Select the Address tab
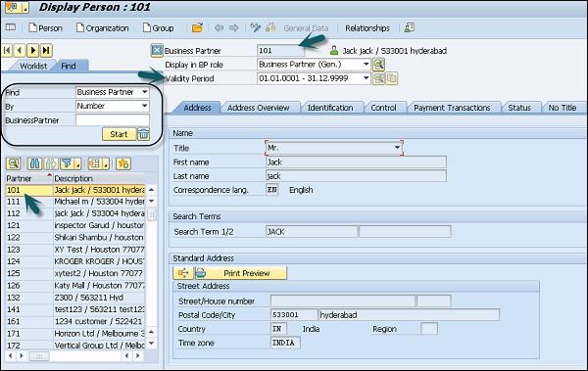Image resolution: width=588 pixels, height=371 pixels. pyautogui.click(x=198, y=108)
